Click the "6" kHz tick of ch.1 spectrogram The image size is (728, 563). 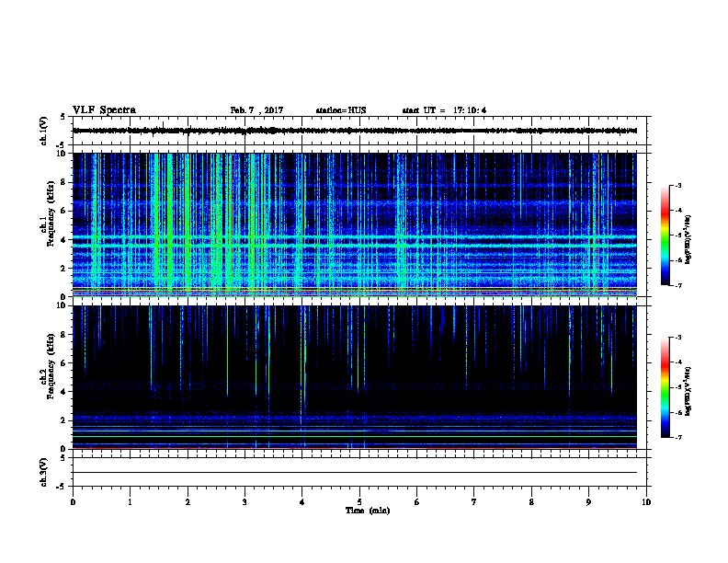coord(63,211)
